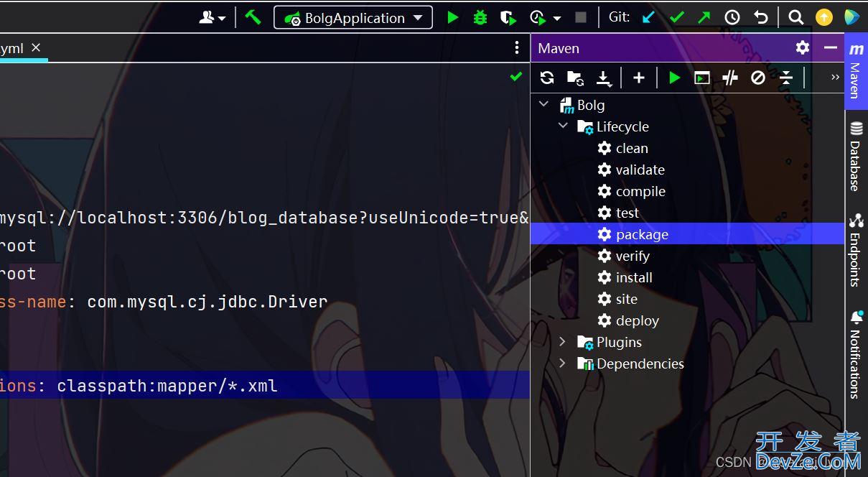Open the editor tabs three-dot menu
868x477 pixels.
pyautogui.click(x=517, y=47)
